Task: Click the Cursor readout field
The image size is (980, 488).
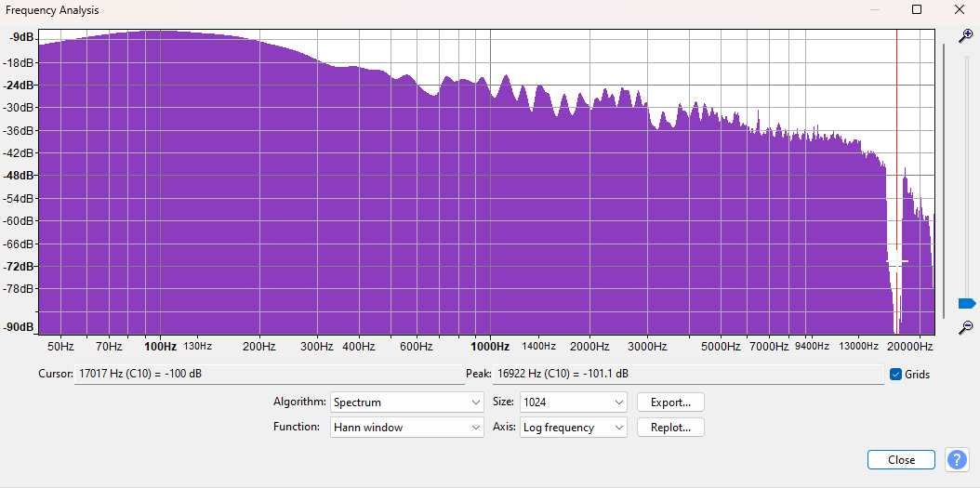Action: [x=268, y=375]
